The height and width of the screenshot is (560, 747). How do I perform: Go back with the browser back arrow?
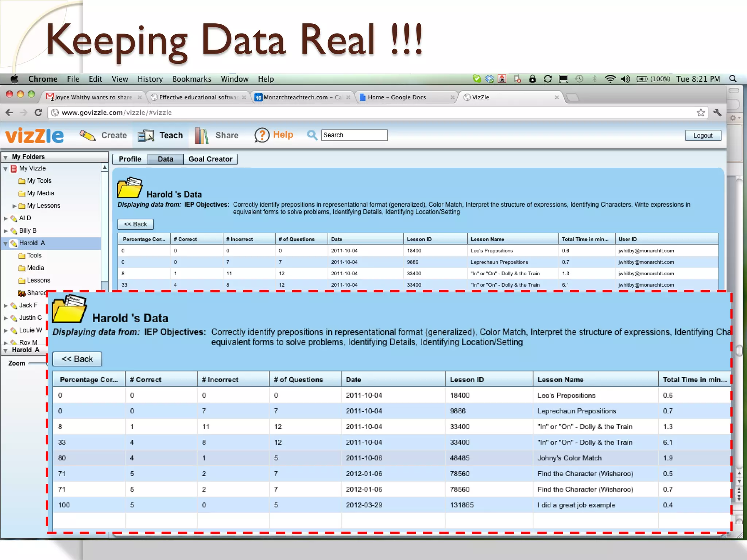tap(9, 113)
